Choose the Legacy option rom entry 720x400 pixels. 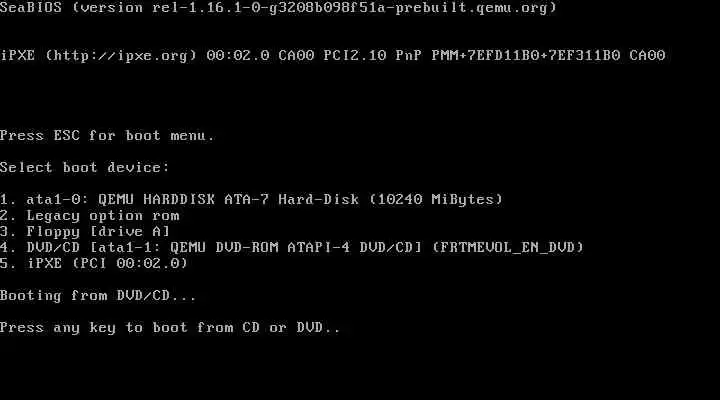tap(90, 215)
